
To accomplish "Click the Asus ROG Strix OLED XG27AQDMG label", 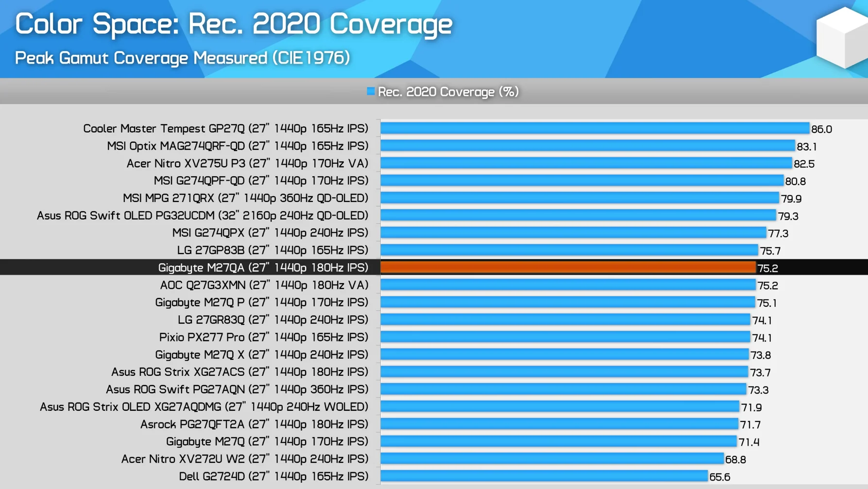I will pos(204,407).
